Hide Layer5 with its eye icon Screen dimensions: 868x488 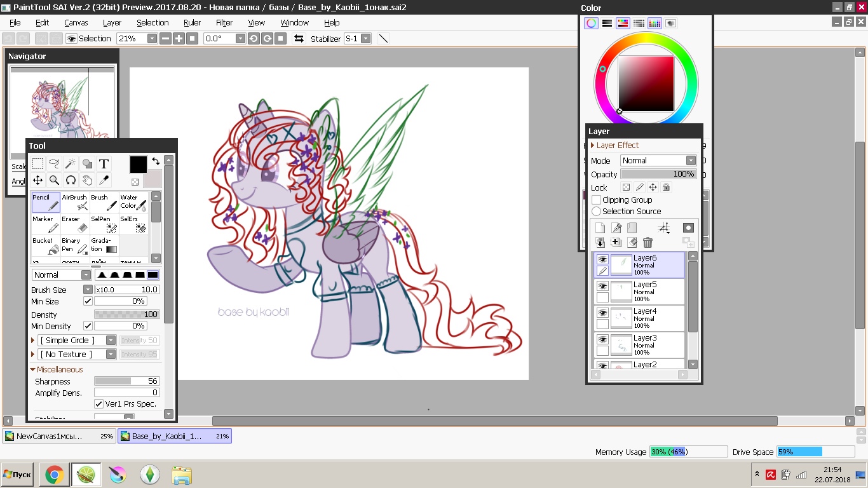pos(602,287)
